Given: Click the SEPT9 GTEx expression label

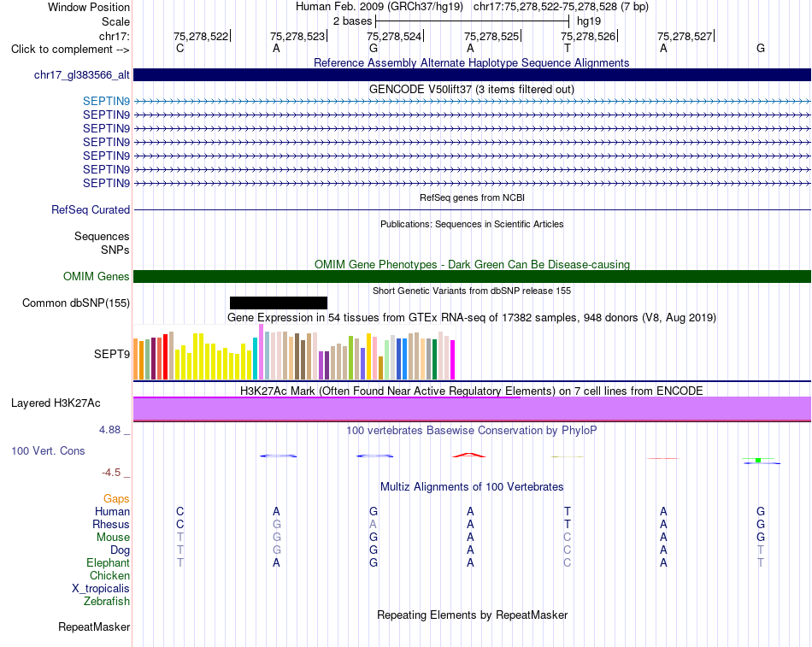Looking at the screenshot, I should [112, 355].
